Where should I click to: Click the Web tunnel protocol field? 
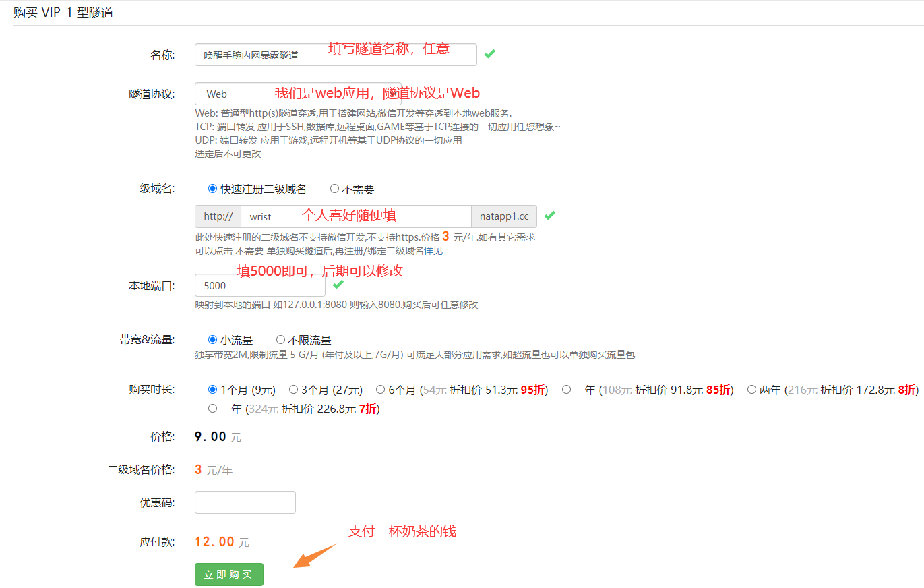(229, 94)
